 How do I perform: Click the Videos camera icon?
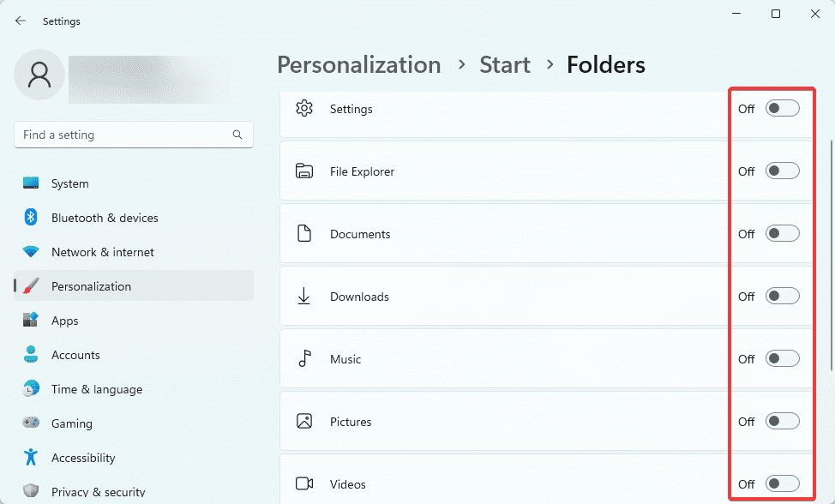point(304,483)
